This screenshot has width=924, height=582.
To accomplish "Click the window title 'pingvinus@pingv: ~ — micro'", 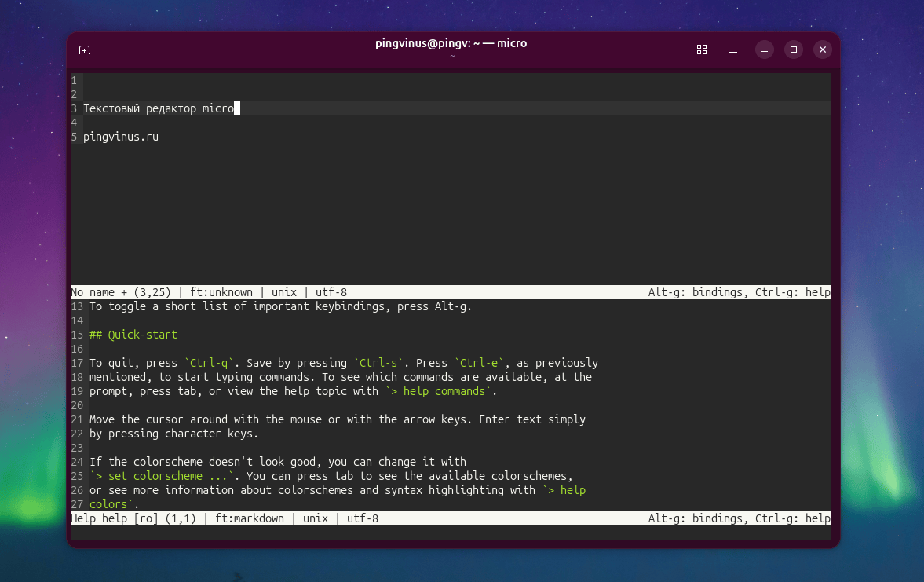I will point(451,43).
